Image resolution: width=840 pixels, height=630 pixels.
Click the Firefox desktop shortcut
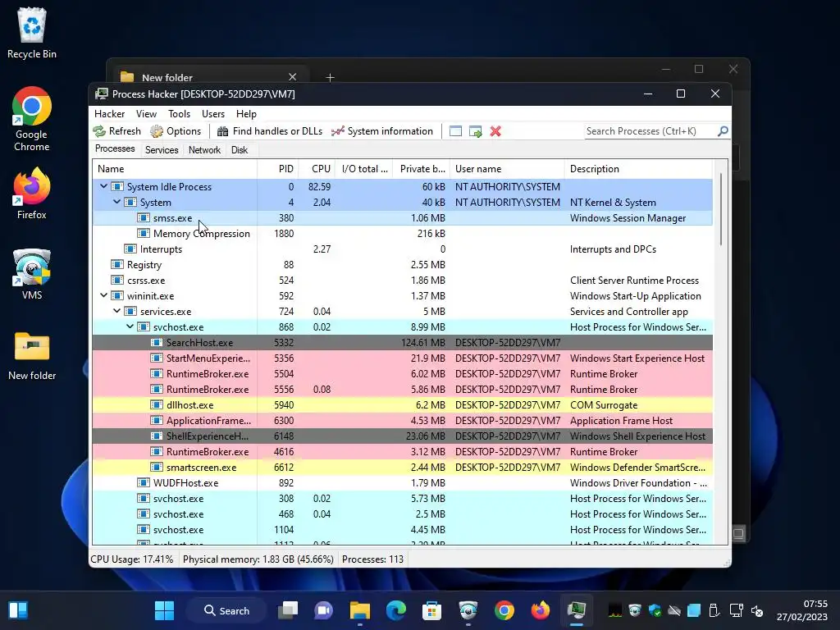(32, 194)
